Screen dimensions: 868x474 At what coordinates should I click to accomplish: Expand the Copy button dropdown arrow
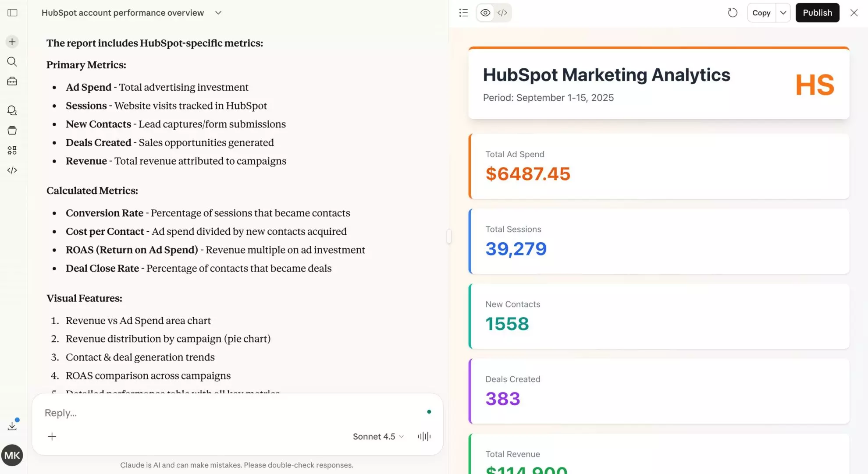783,13
